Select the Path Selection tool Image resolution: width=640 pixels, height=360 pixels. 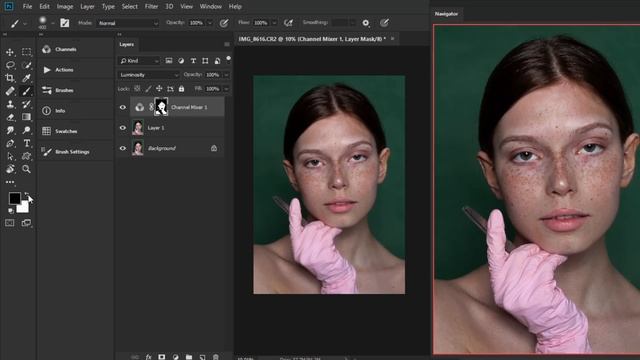[x=10, y=156]
